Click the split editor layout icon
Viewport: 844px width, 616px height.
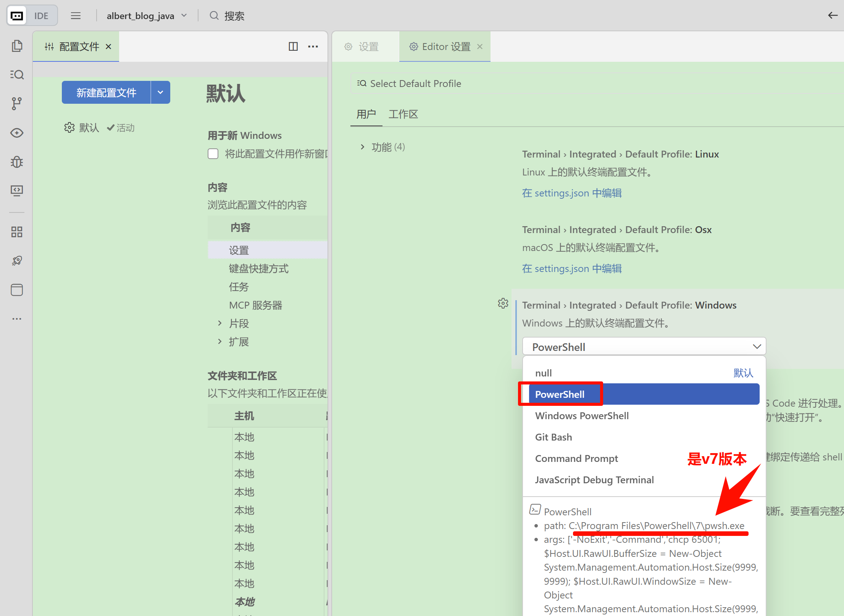point(293,47)
